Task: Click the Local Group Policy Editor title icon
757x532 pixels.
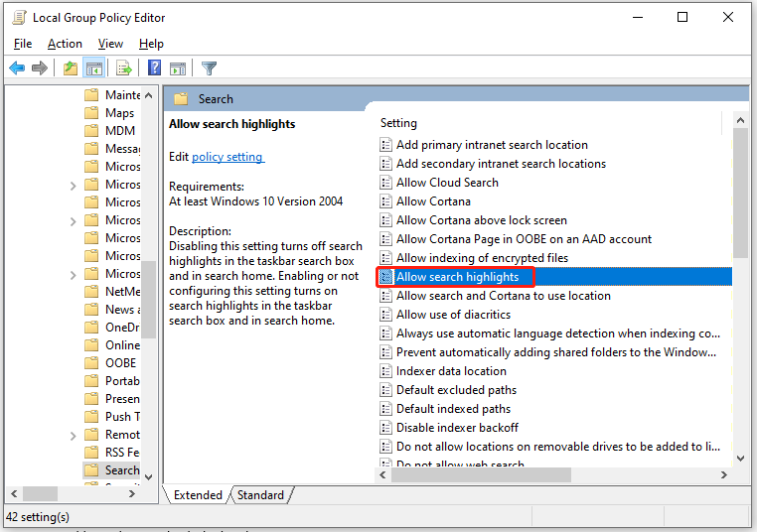Action: [19, 18]
